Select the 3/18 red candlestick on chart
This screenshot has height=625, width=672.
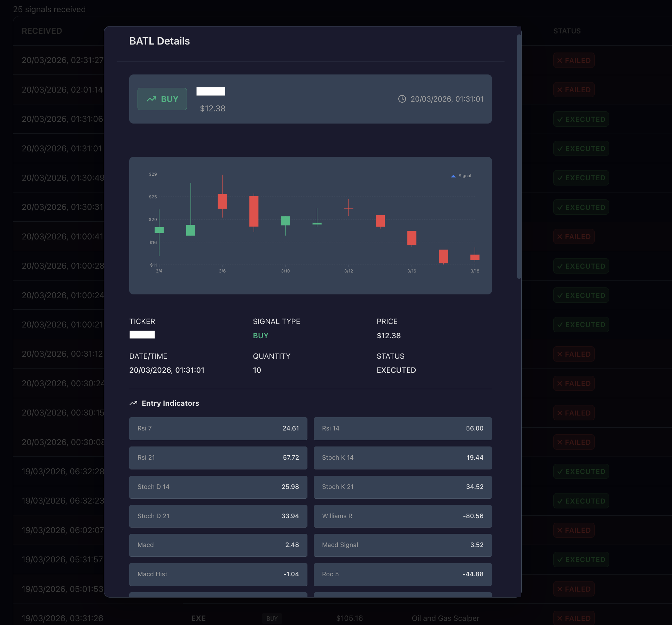475,257
